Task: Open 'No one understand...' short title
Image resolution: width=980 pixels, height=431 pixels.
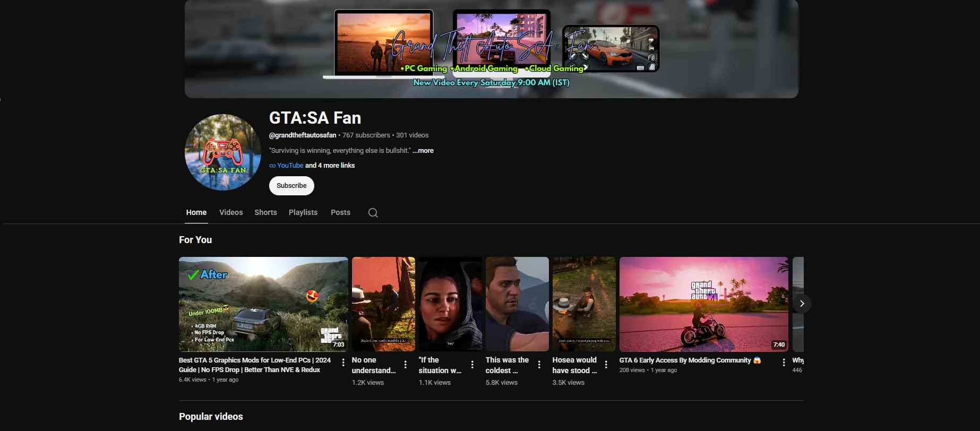Action: (x=374, y=365)
